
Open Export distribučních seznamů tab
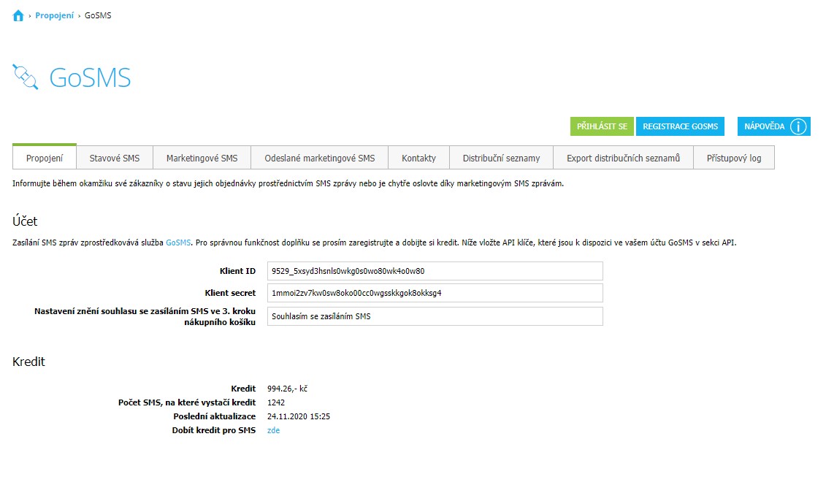623,158
